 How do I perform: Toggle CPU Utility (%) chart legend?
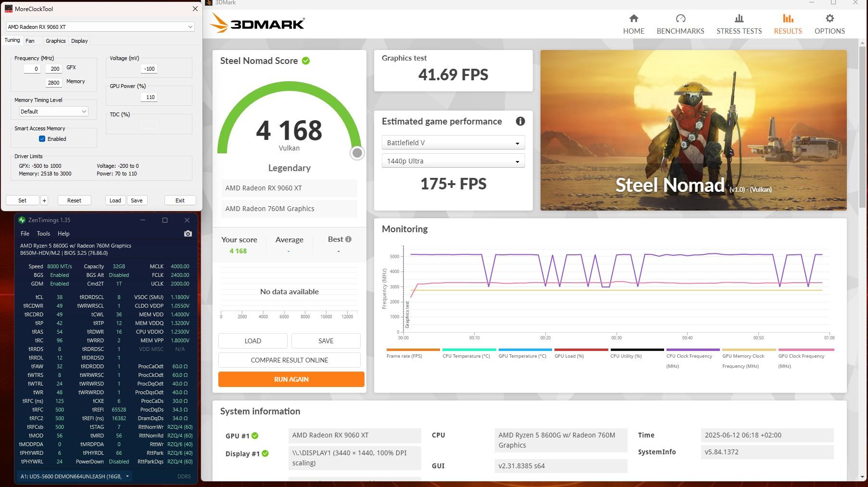(637, 353)
